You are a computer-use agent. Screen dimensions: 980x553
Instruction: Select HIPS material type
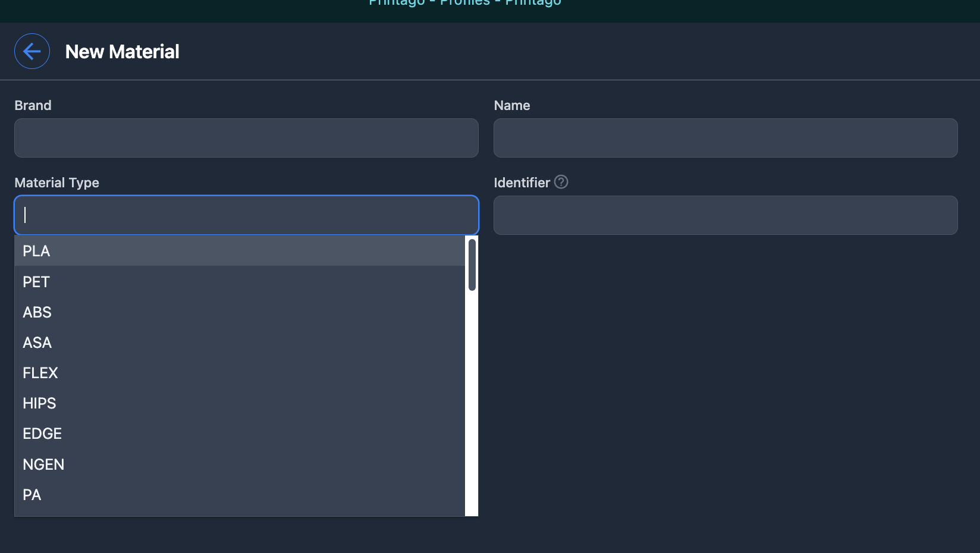tap(239, 403)
